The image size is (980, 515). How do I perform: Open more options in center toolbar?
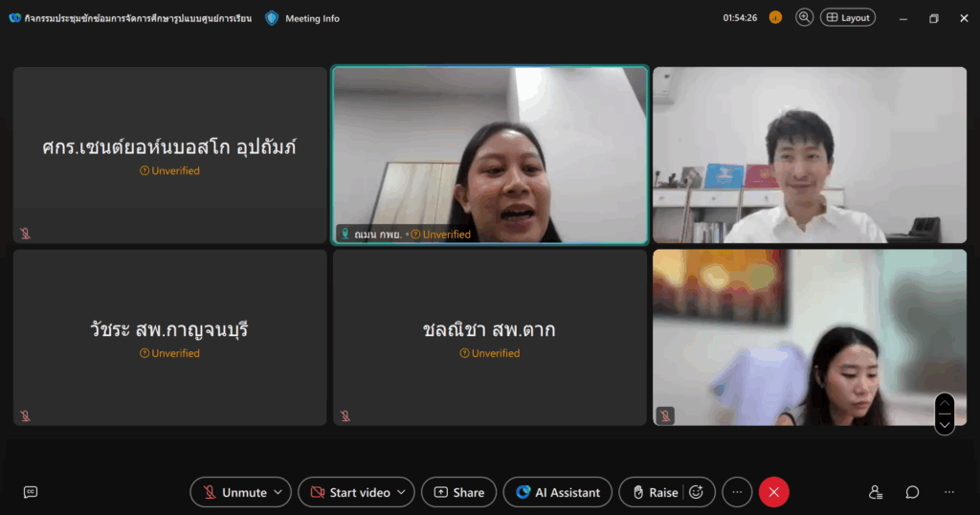click(x=737, y=492)
